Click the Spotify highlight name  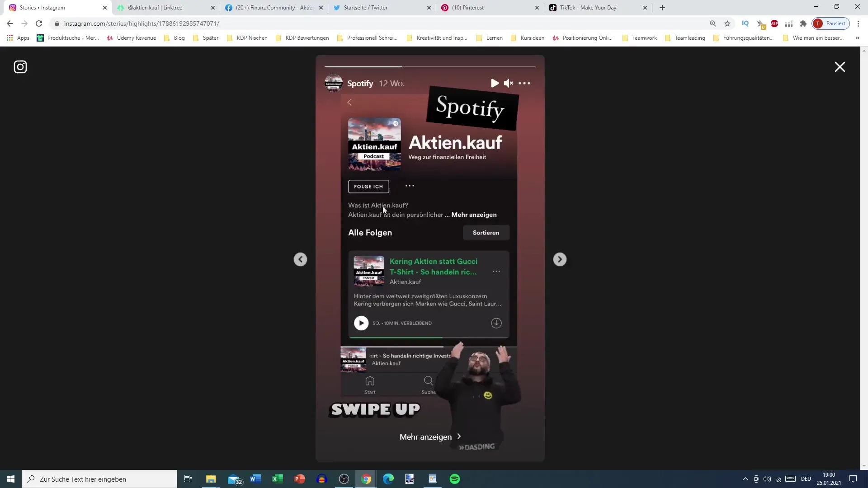(360, 84)
